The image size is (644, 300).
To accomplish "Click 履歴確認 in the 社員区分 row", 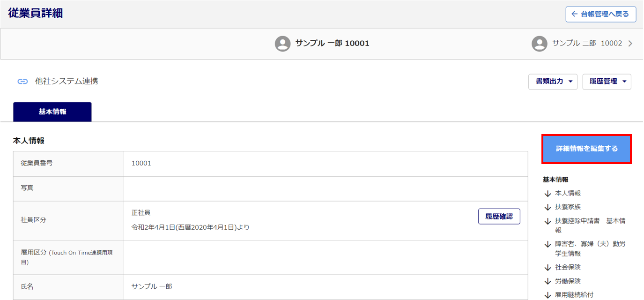I will tap(499, 217).
